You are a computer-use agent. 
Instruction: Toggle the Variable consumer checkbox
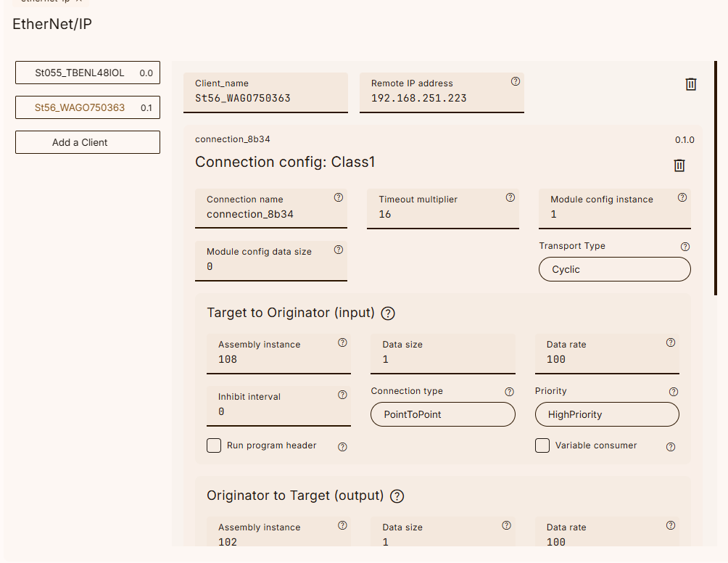(x=542, y=445)
